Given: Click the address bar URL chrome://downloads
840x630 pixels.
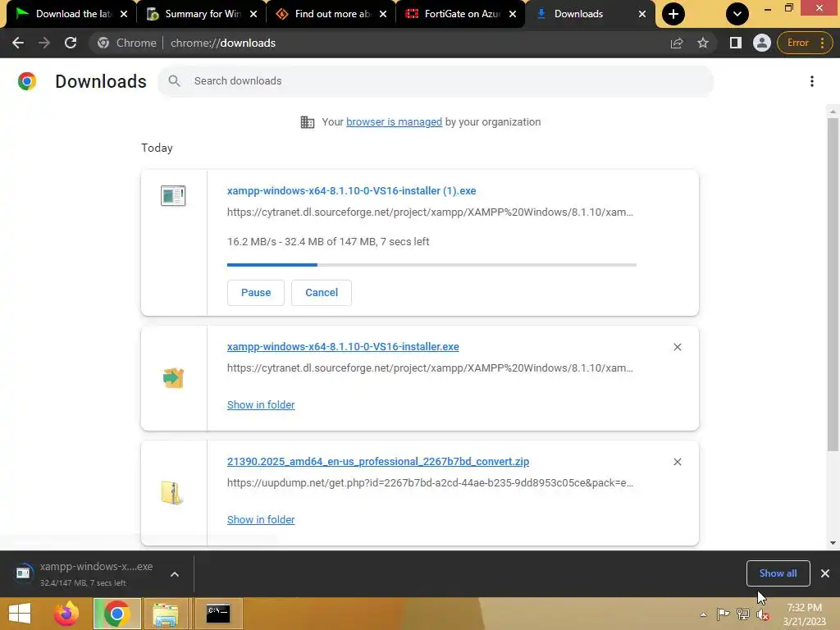Looking at the screenshot, I should 223,43.
